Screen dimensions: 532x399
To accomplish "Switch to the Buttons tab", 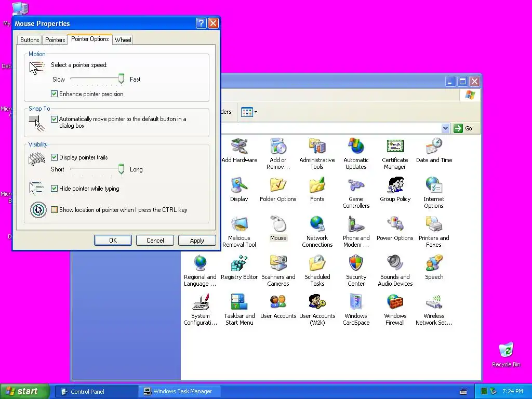I will click(30, 39).
